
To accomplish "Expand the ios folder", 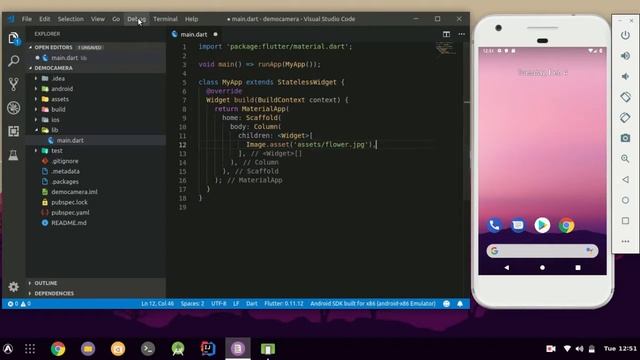I will click(x=36, y=120).
